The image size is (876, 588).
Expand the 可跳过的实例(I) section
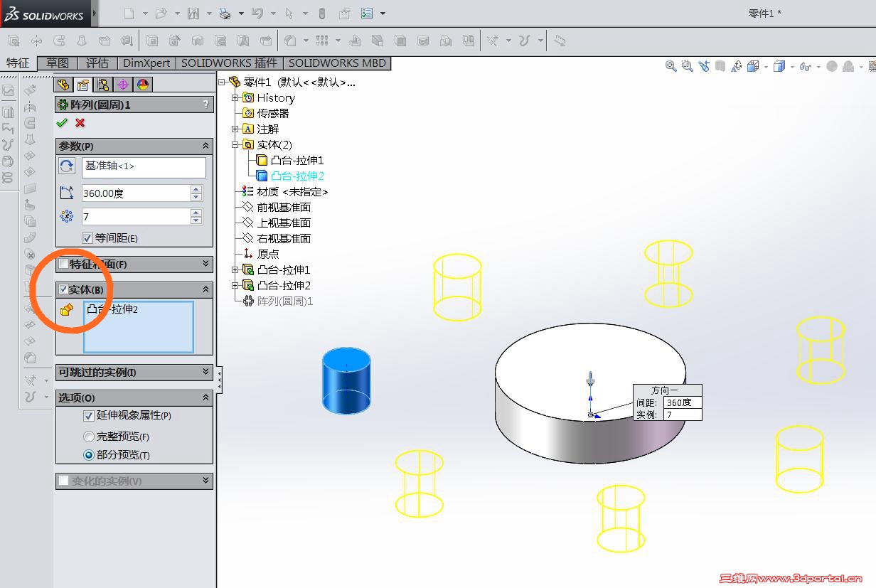[x=206, y=372]
